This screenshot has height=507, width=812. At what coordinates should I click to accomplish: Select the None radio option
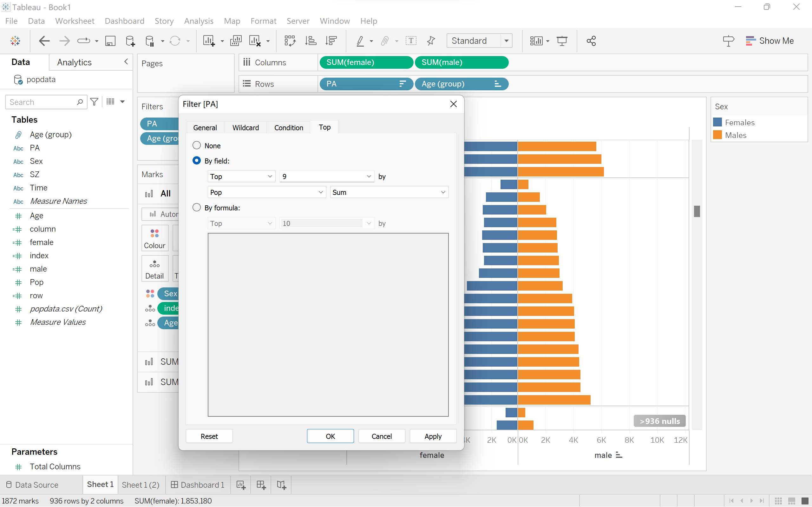pyautogui.click(x=197, y=145)
